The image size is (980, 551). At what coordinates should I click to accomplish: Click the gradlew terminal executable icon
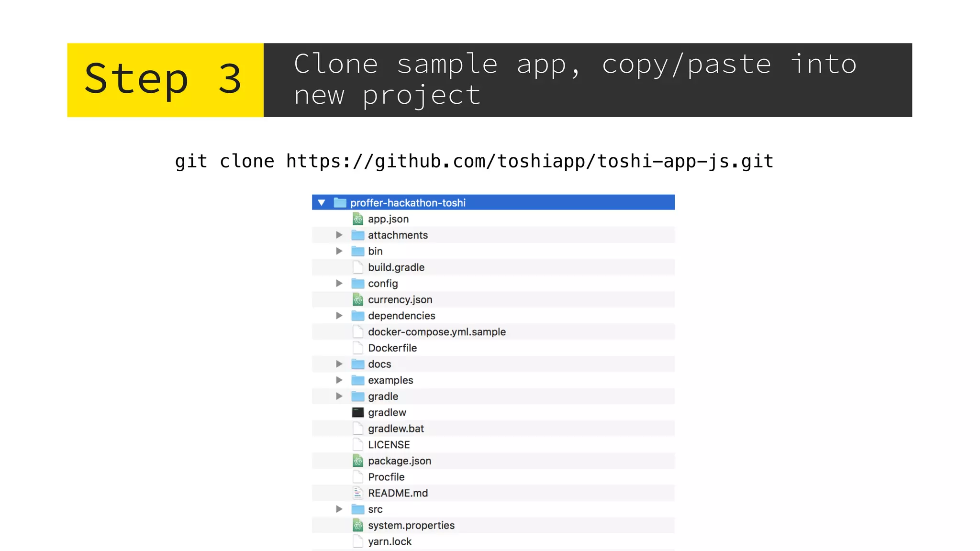pyautogui.click(x=358, y=412)
